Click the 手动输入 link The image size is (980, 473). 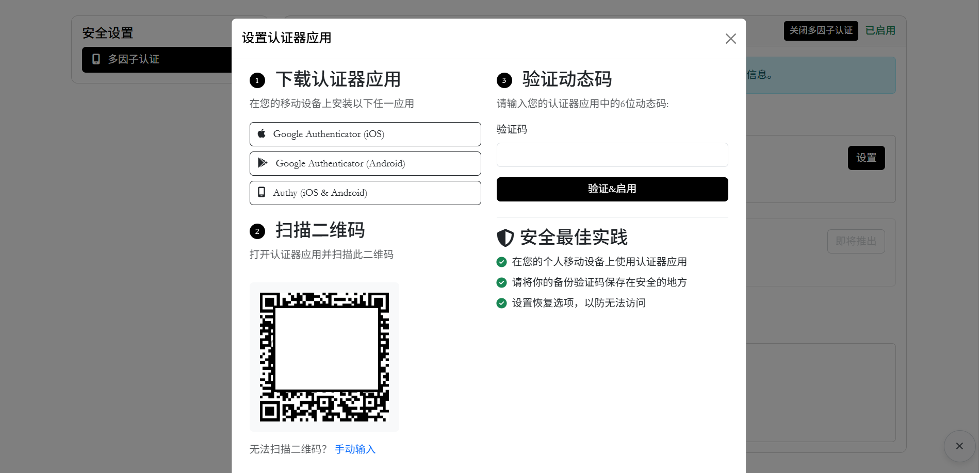[355, 449]
